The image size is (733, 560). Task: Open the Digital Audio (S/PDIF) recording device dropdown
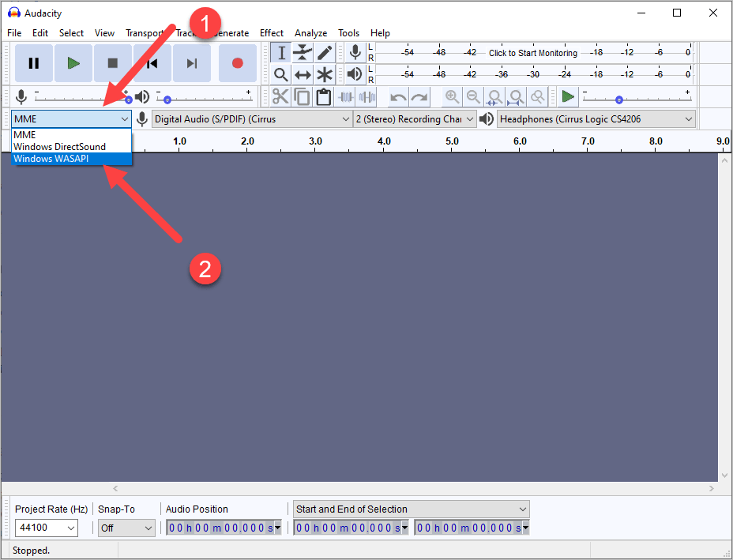252,119
